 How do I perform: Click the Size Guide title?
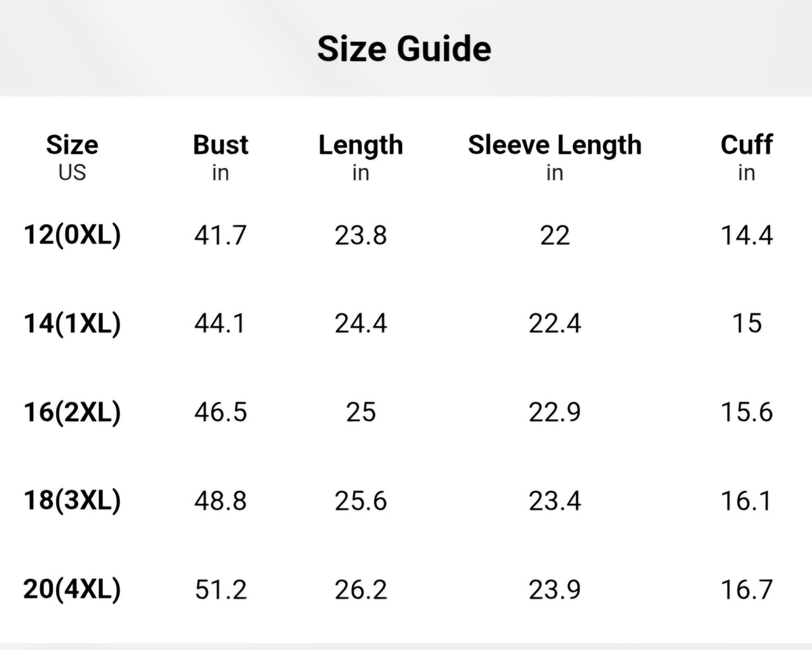point(404,49)
